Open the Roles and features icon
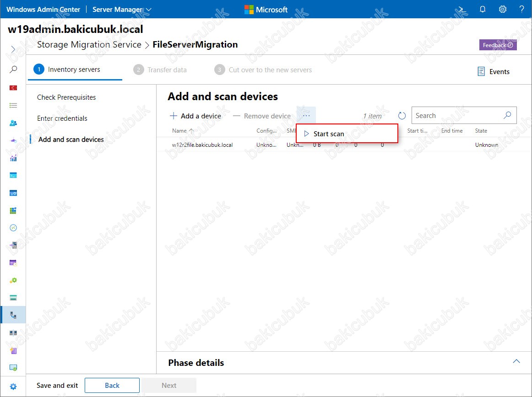This screenshot has height=397, width=532. point(13,245)
